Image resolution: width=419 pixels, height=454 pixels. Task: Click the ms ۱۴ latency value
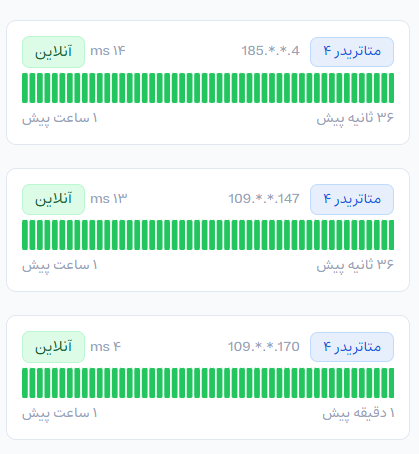click(x=108, y=51)
